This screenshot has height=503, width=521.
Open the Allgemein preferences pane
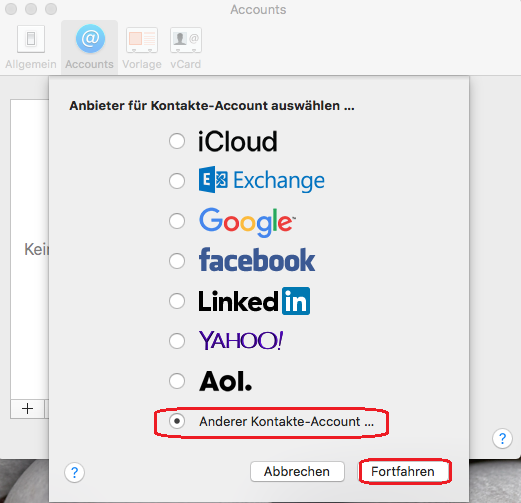31,47
